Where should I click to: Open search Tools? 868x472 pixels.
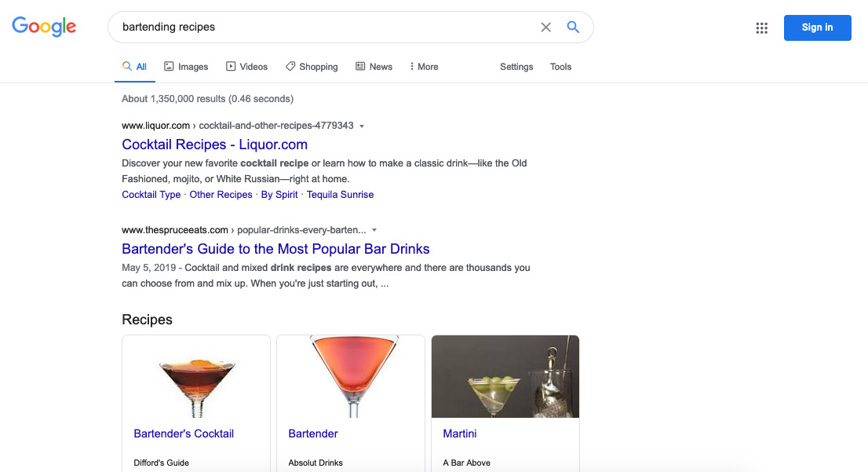[560, 67]
